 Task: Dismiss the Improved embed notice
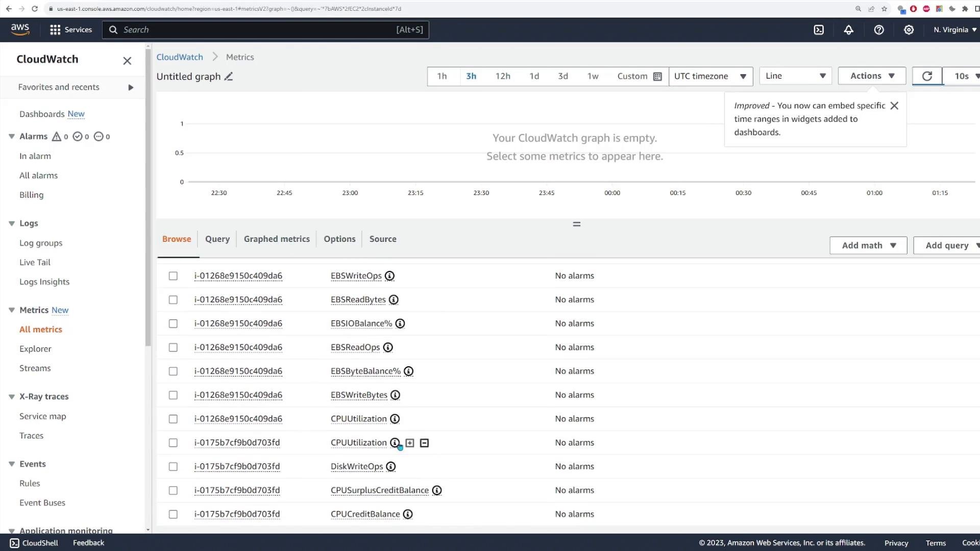[x=894, y=106]
